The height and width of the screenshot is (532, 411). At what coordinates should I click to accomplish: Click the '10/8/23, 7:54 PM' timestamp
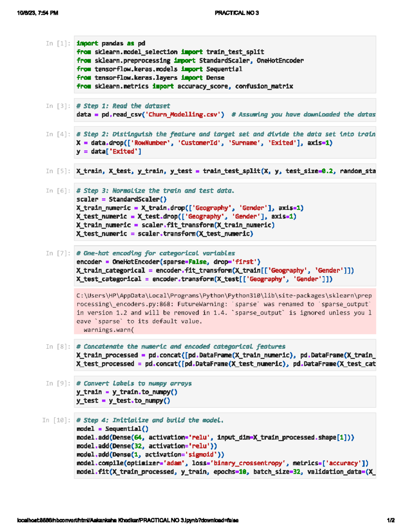point(38,13)
